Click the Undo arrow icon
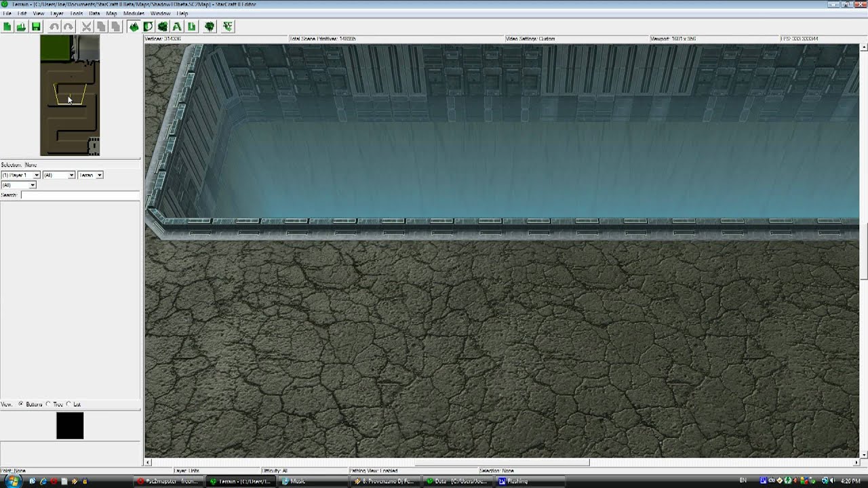 [x=54, y=26]
